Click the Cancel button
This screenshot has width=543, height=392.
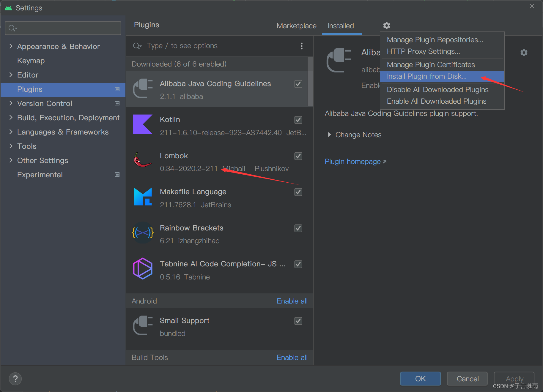467,379
